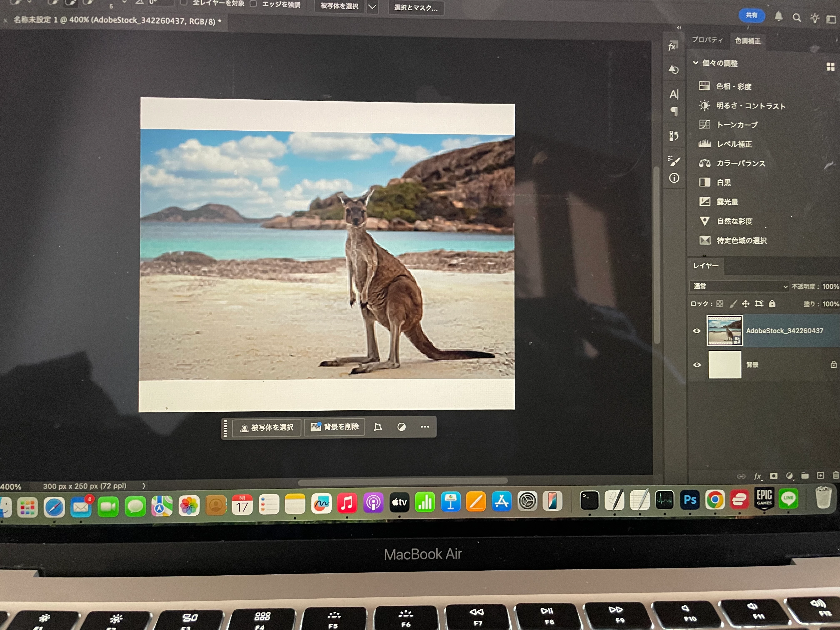This screenshot has height=630, width=840.
Task: Collapse the 個々の調整 section
Action: pos(696,63)
